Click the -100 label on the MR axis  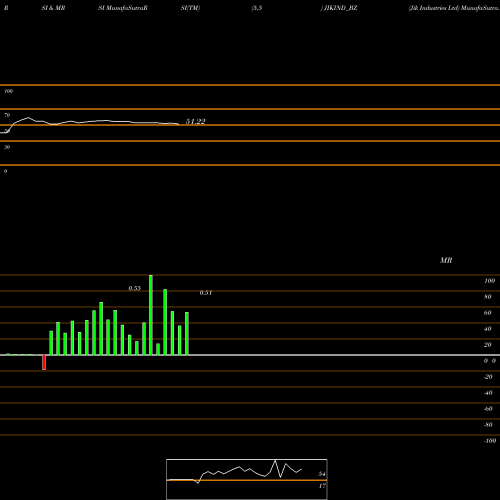point(490,441)
